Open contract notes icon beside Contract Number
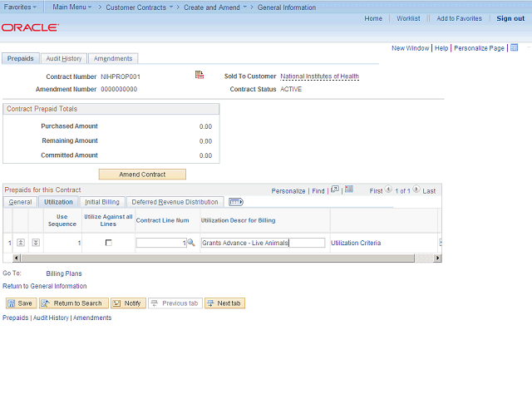532x399 pixels. tap(199, 75)
